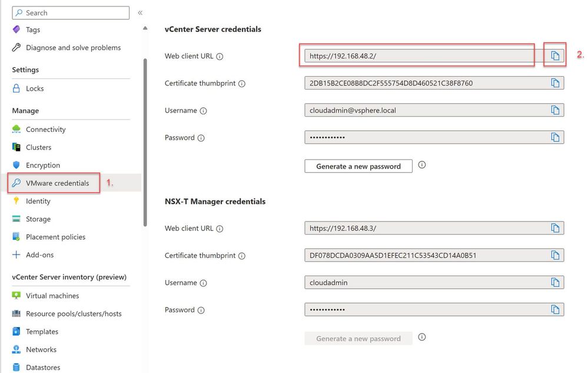Copy the vCenter Server password
The image size is (588, 373).
point(554,137)
